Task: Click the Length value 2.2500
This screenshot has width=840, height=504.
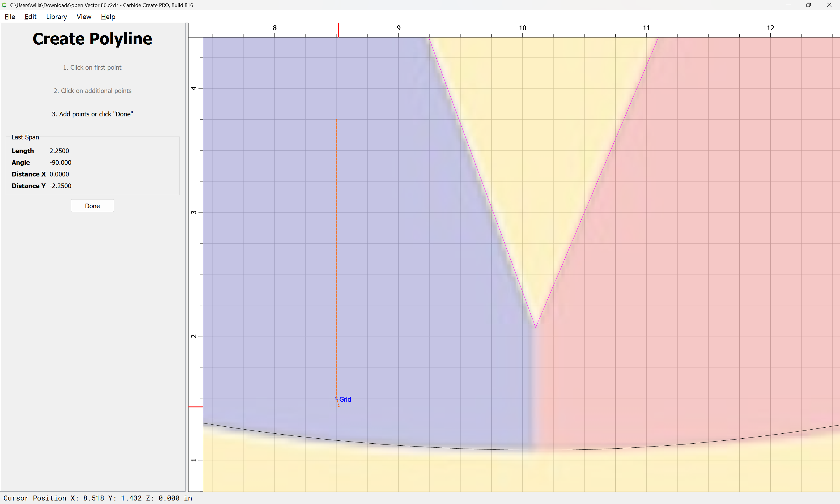Action: (x=59, y=151)
